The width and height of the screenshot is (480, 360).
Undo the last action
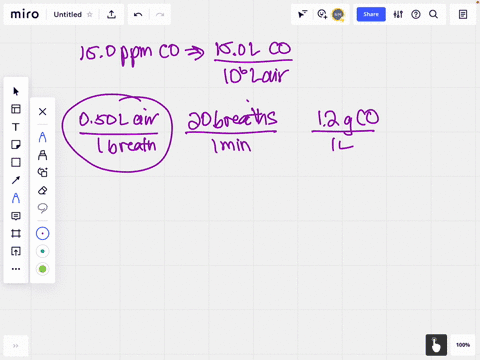(x=138, y=14)
